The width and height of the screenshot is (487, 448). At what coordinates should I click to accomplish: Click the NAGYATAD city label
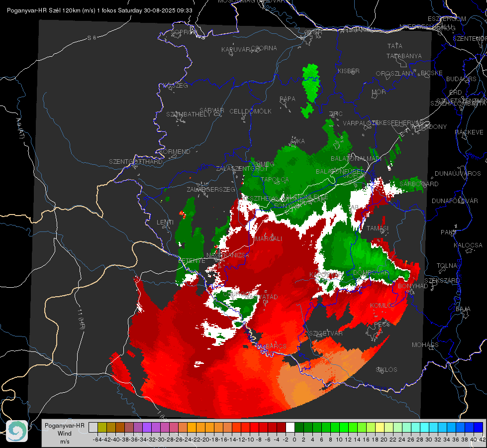(x=261, y=297)
